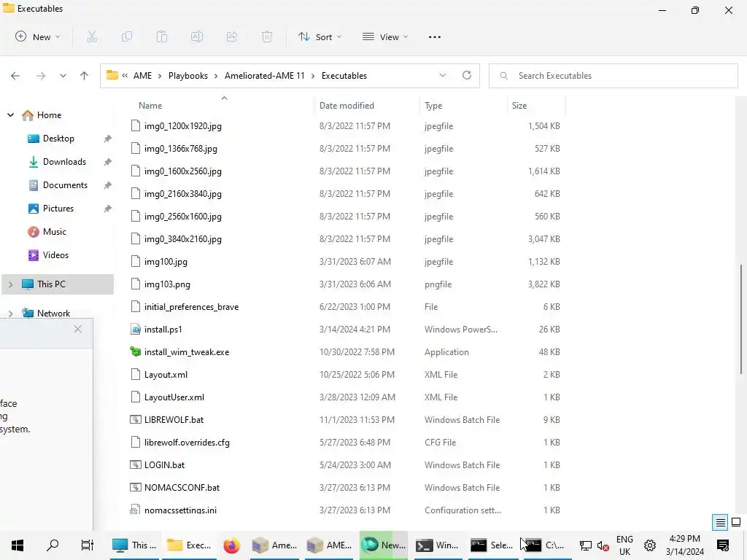This screenshot has height=560, width=747.
Task: Go forward with the right arrow
Action: click(41, 76)
